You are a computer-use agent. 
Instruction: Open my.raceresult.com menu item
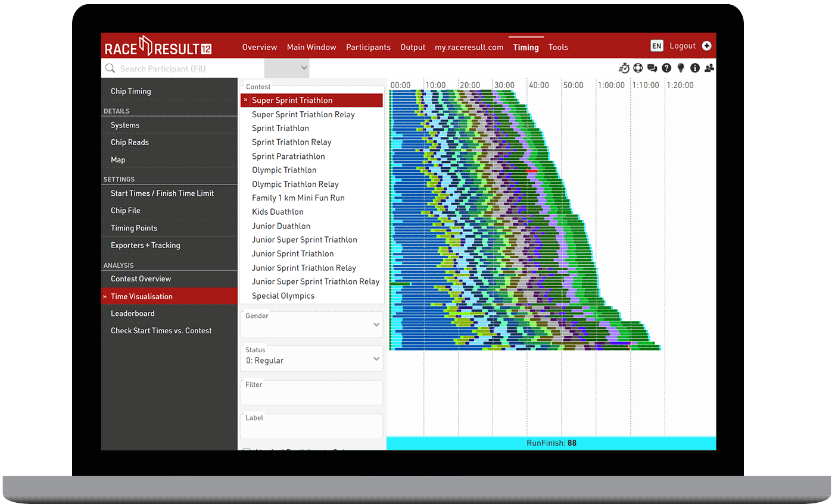tap(469, 47)
